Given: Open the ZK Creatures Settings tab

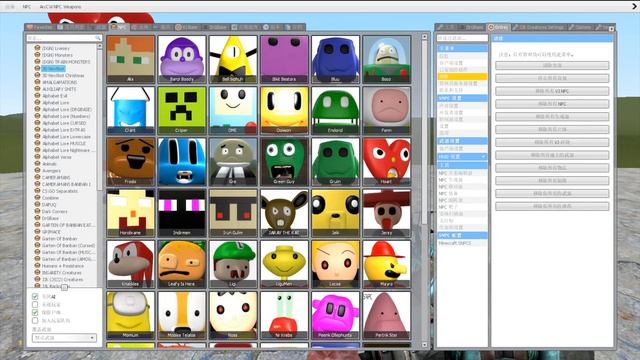Looking at the screenshot, I should coord(538,27).
